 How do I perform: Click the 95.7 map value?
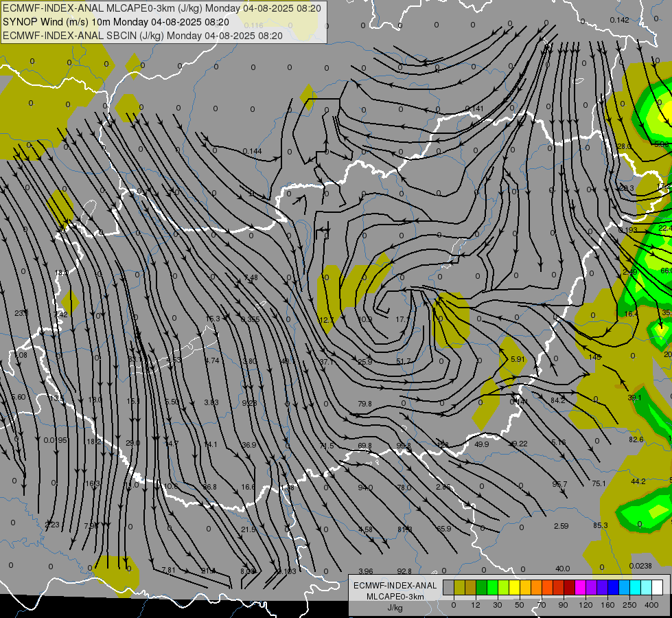pos(559,484)
